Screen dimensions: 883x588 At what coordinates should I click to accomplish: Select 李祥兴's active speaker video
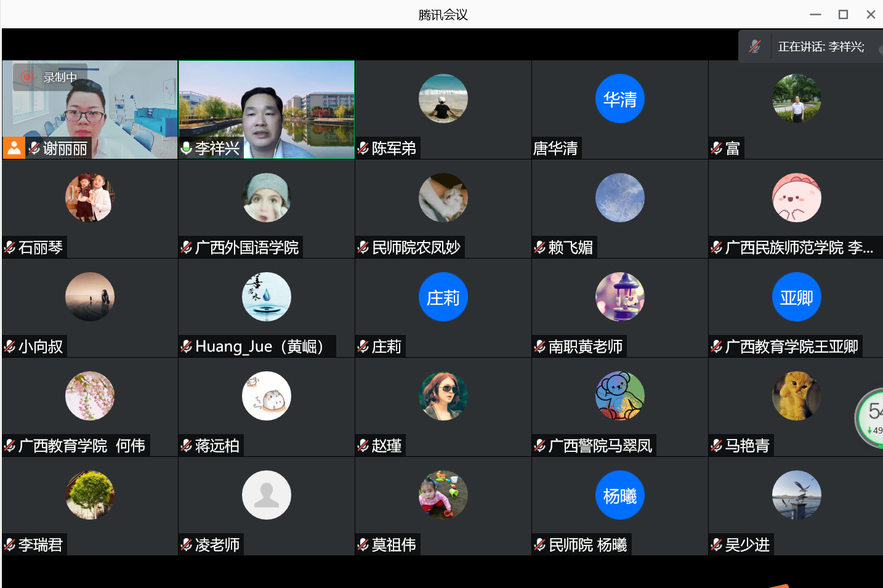[267, 110]
